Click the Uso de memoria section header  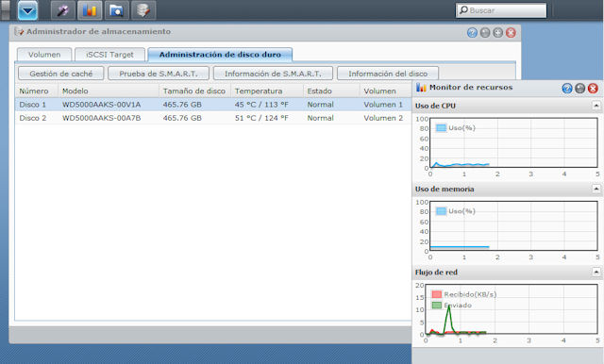507,189
